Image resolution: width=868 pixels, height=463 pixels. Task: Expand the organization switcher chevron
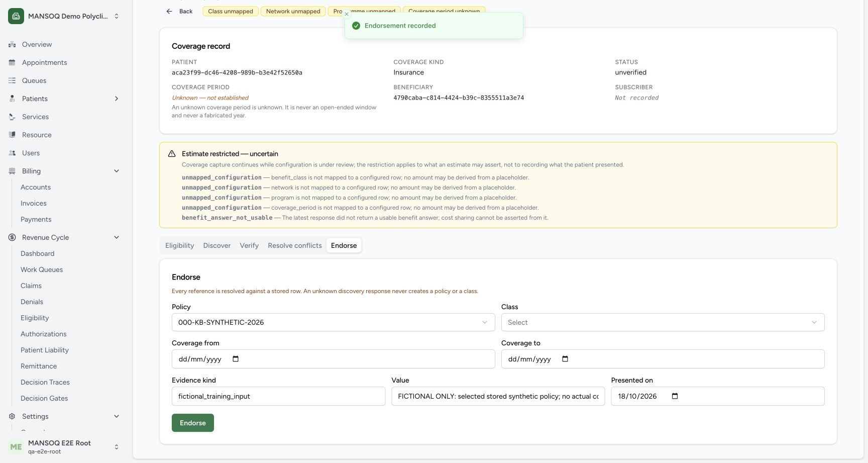click(x=117, y=16)
